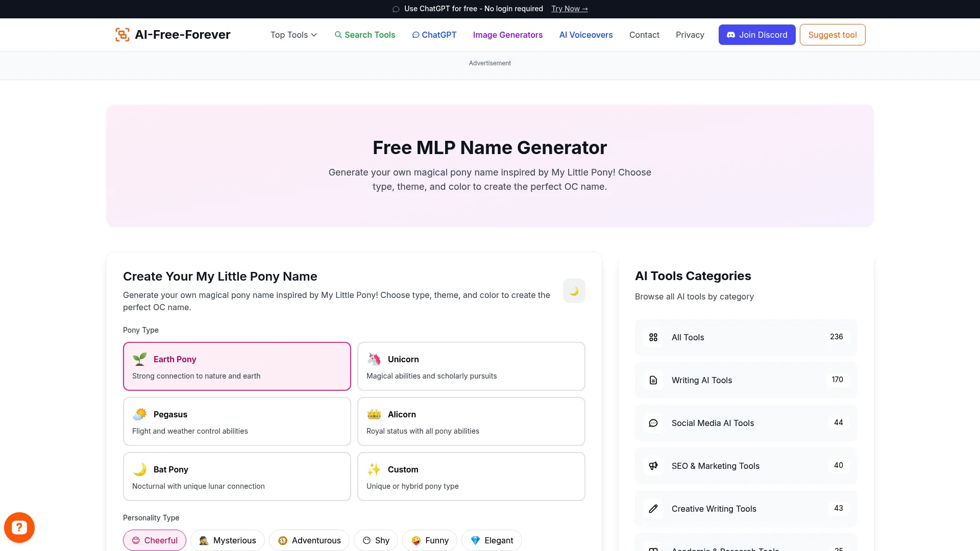980x551 pixels.
Task: Toggle the Shy personality chip
Action: 376,540
